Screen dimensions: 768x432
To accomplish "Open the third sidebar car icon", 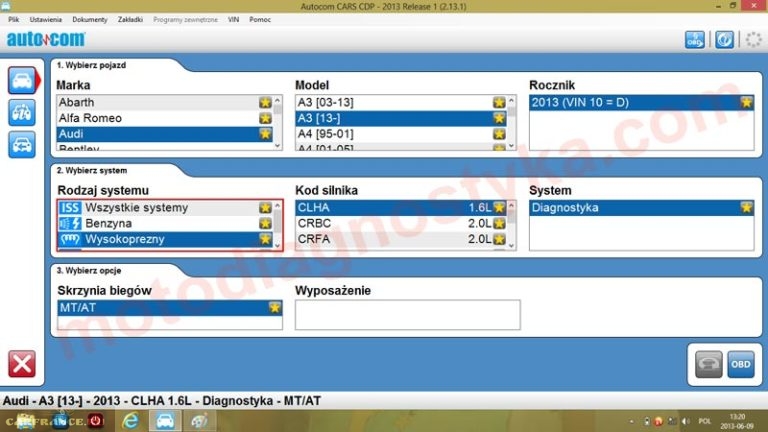I will point(22,144).
